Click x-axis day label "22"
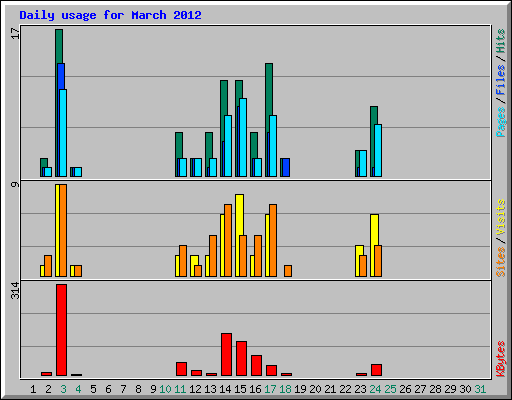 (x=345, y=389)
